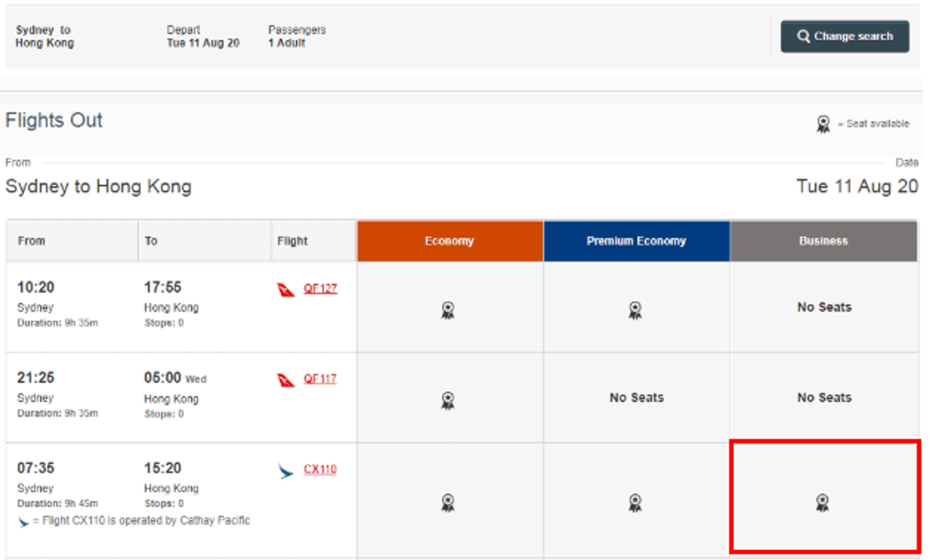Click the Depart Tue 11 Aug 20 summary
This screenshot has height=560, width=930.
click(x=203, y=36)
